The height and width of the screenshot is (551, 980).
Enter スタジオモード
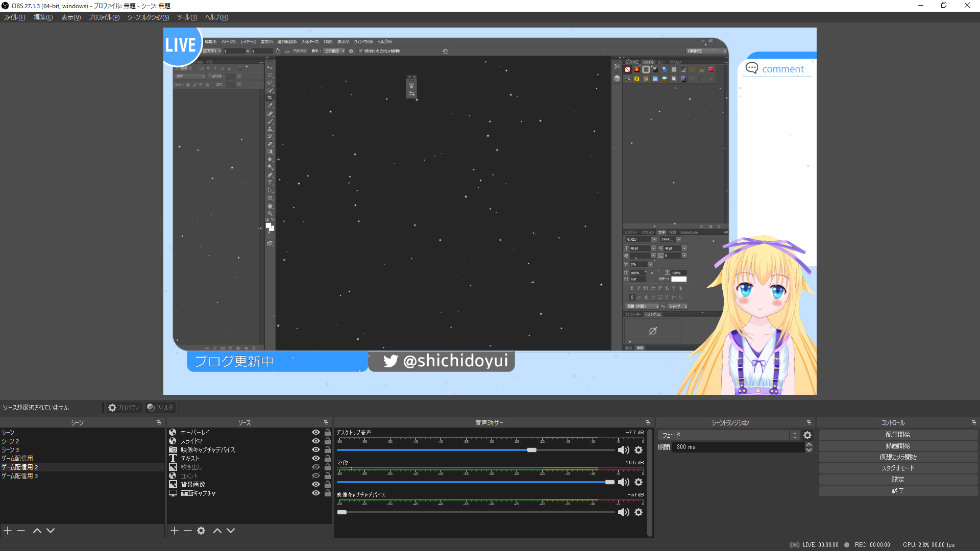coord(898,468)
